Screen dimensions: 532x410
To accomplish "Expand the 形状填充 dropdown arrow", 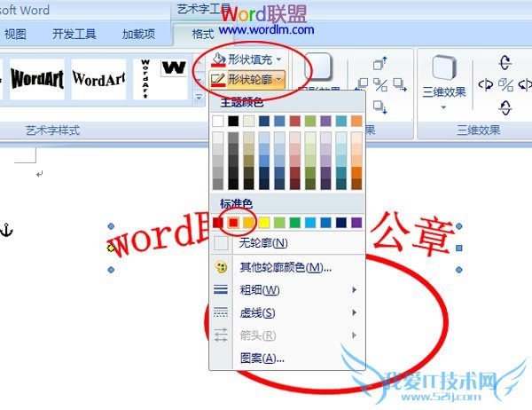I will tap(278, 59).
